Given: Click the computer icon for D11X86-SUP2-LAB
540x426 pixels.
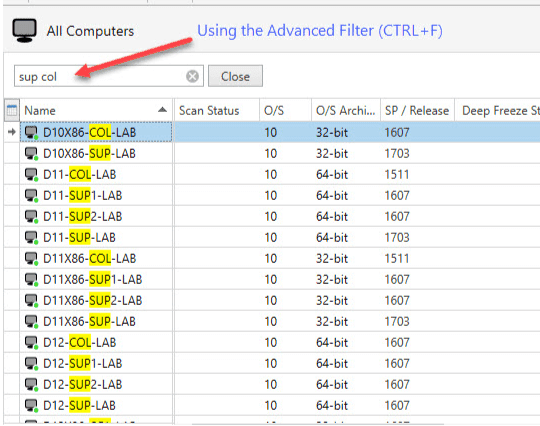Looking at the screenshot, I should click(x=31, y=301).
